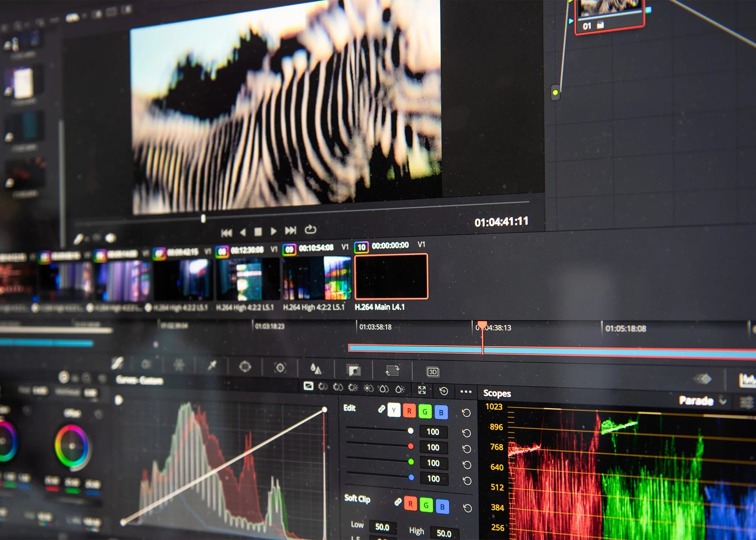The height and width of the screenshot is (540, 756).
Task: Open the Tracker palette icon
Action: pyautogui.click(x=280, y=368)
